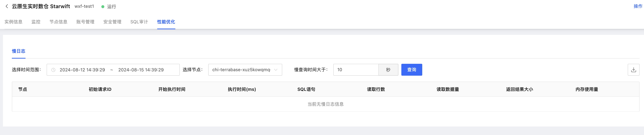Go to 节点信息 tab

(58, 22)
